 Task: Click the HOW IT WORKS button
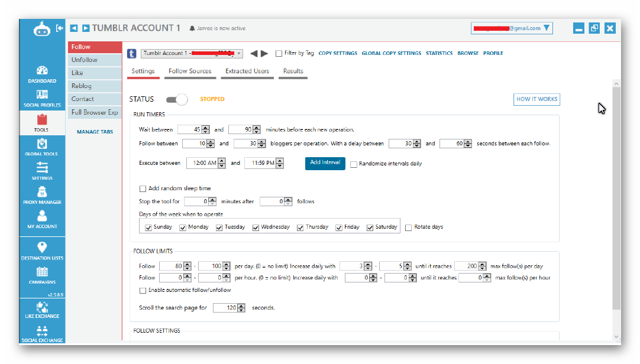tap(536, 99)
